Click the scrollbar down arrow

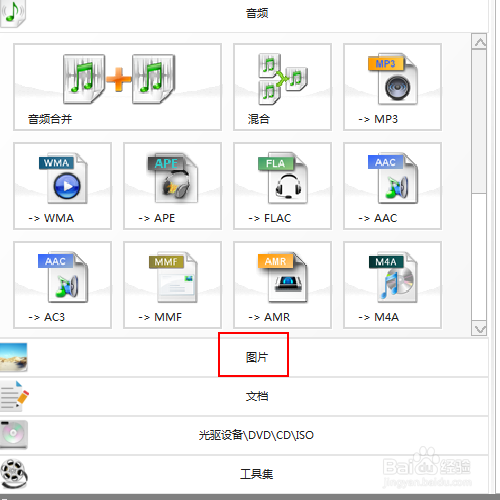(480, 329)
